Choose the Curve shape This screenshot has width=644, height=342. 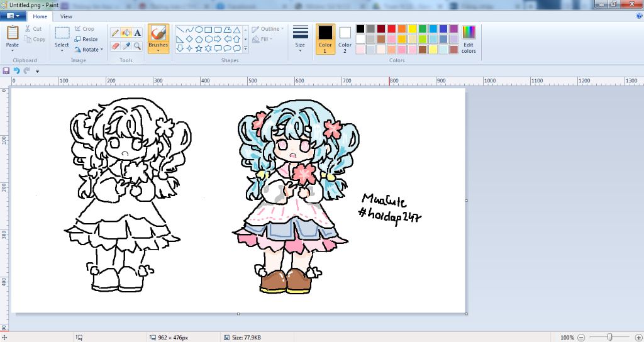tap(189, 30)
